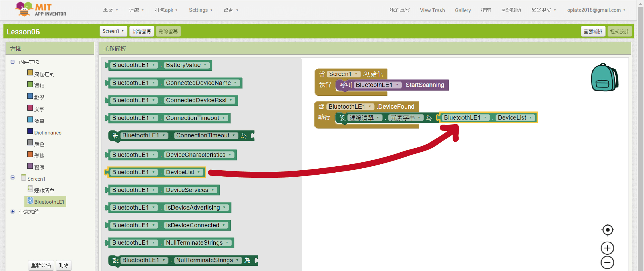Open the Screen1 screen selector dropdown
The width and height of the screenshot is (644, 271).
pos(113,31)
